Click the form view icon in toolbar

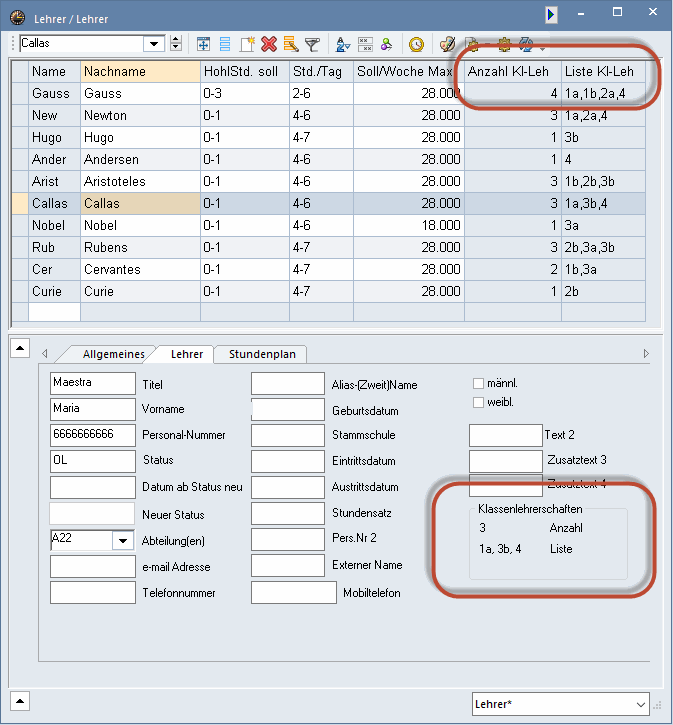pos(203,44)
